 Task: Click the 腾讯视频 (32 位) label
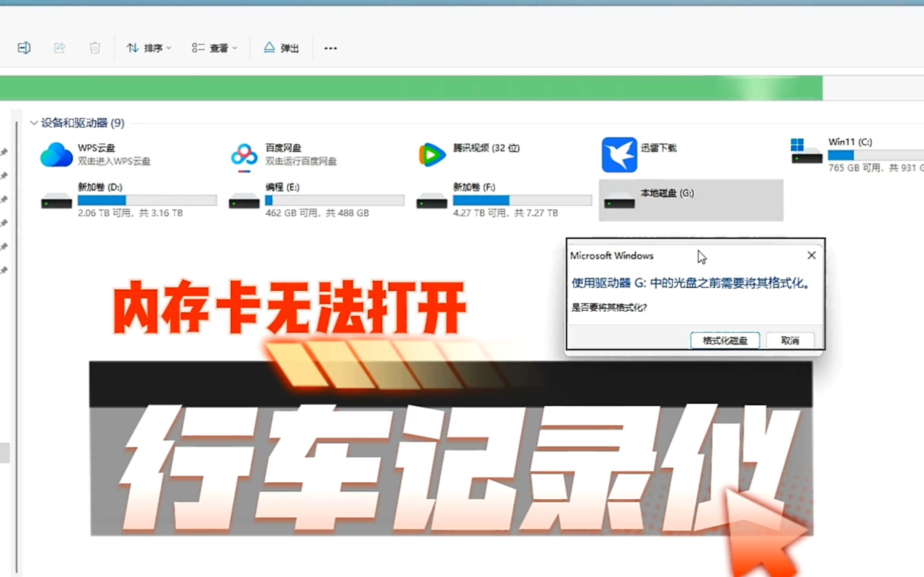[487, 148]
